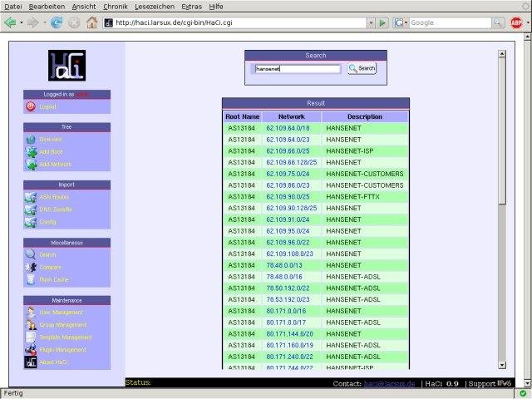The image size is (532, 399).
Task: Open the Extras menu
Action: click(x=192, y=7)
